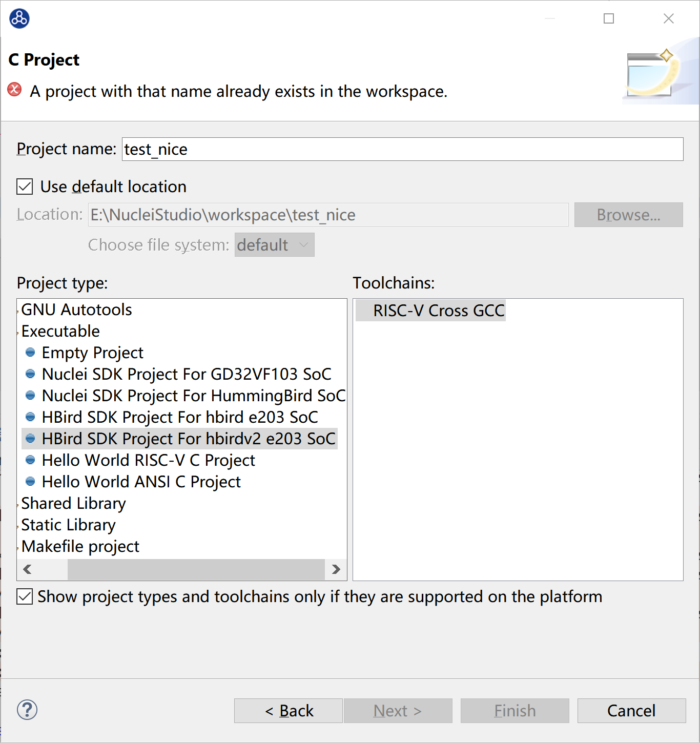Click the Nuclei GD32VF103 project bullet icon
Image resolution: width=700 pixels, height=743 pixels.
tap(30, 374)
